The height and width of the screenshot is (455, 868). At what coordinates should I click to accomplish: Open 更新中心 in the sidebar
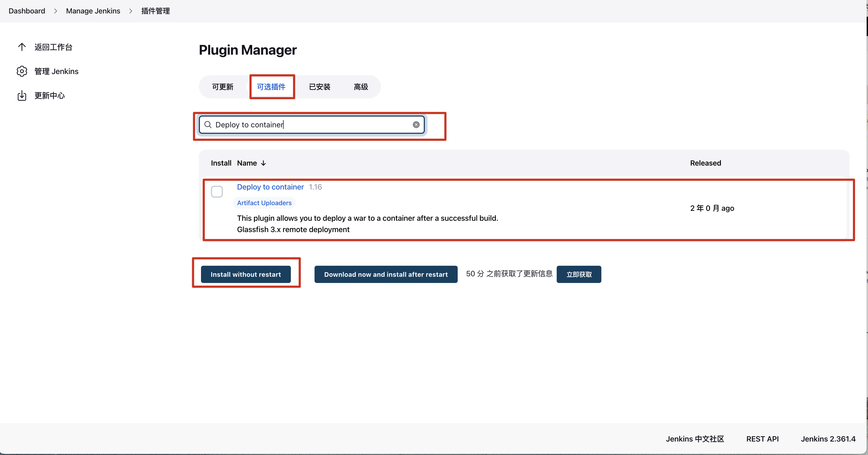(50, 96)
